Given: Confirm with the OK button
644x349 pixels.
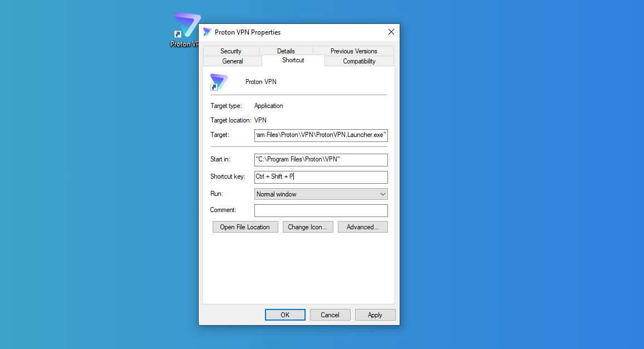Looking at the screenshot, I should coord(285,315).
